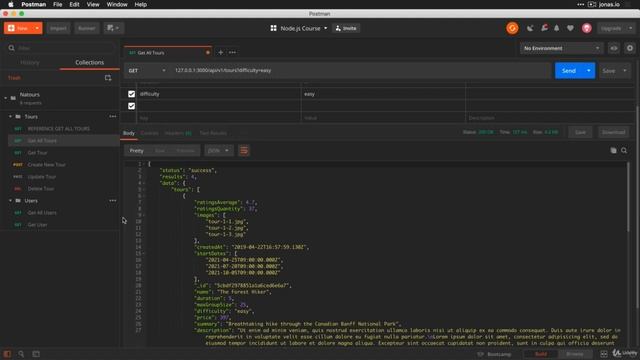Screen dimensions: 640x360
Task: Send the request
Action: pyautogui.click(x=569, y=71)
